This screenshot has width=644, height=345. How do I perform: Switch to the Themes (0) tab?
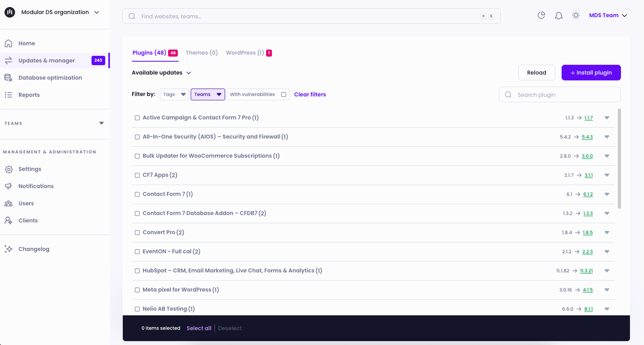(201, 53)
